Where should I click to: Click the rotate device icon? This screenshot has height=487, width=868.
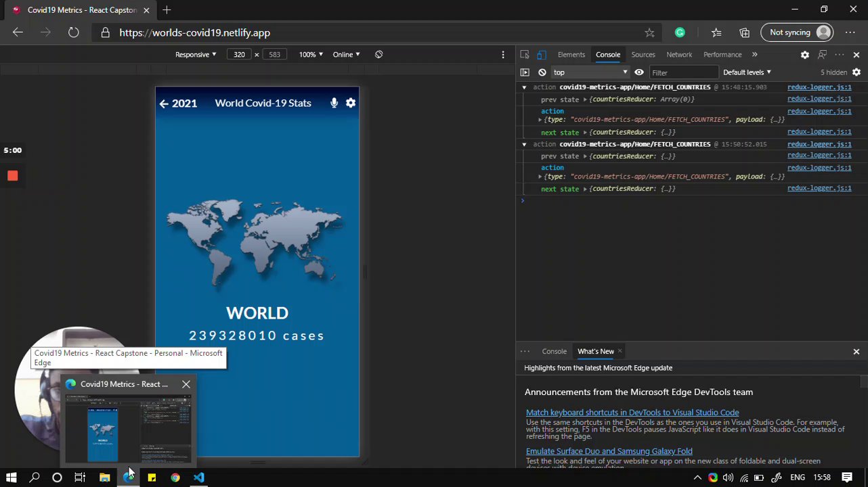[378, 55]
